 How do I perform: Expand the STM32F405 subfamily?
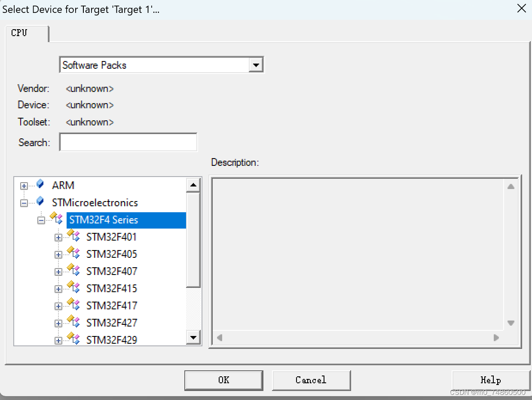pos(58,255)
